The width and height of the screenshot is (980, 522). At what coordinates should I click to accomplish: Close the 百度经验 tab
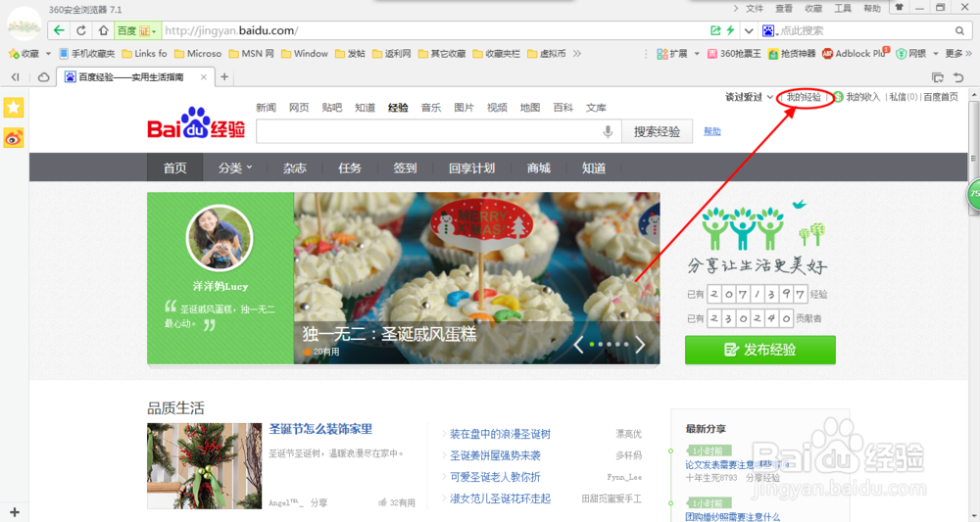[x=203, y=77]
